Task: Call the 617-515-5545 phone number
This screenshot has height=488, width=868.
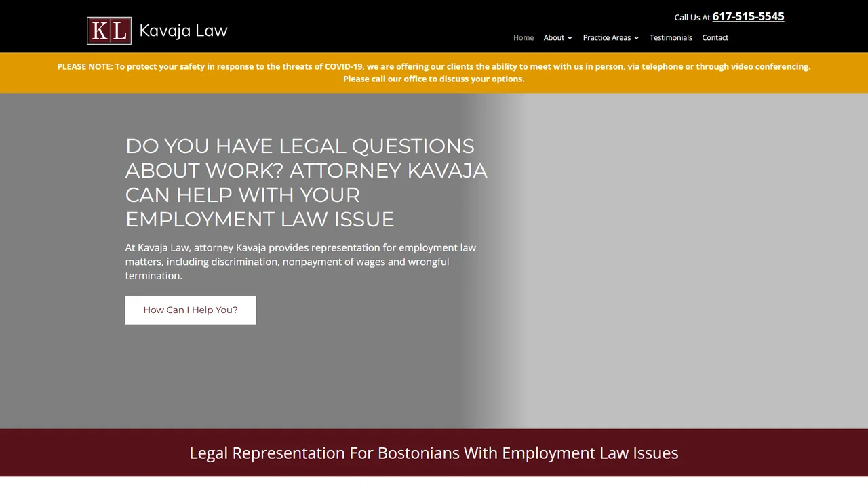Action: [748, 16]
